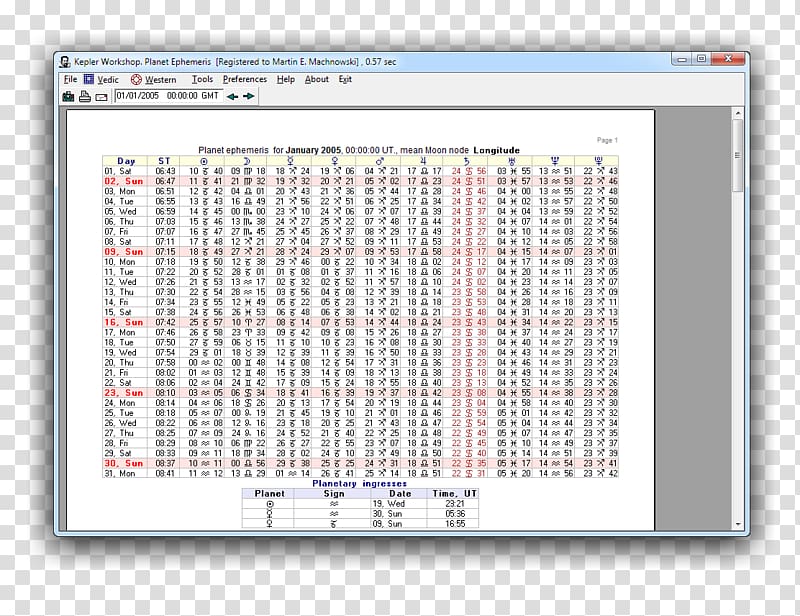The width and height of the screenshot is (800, 616).
Task: Open the Help menu
Action: click(286, 79)
